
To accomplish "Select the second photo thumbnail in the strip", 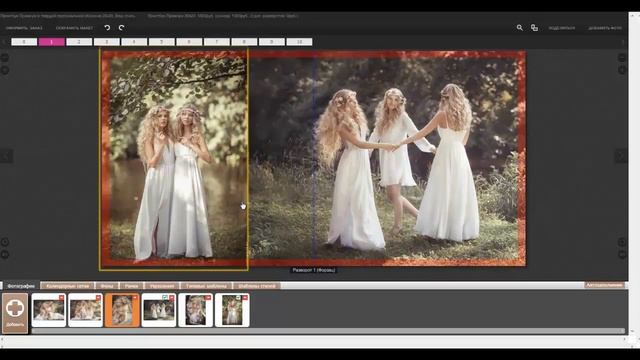I will (85, 310).
